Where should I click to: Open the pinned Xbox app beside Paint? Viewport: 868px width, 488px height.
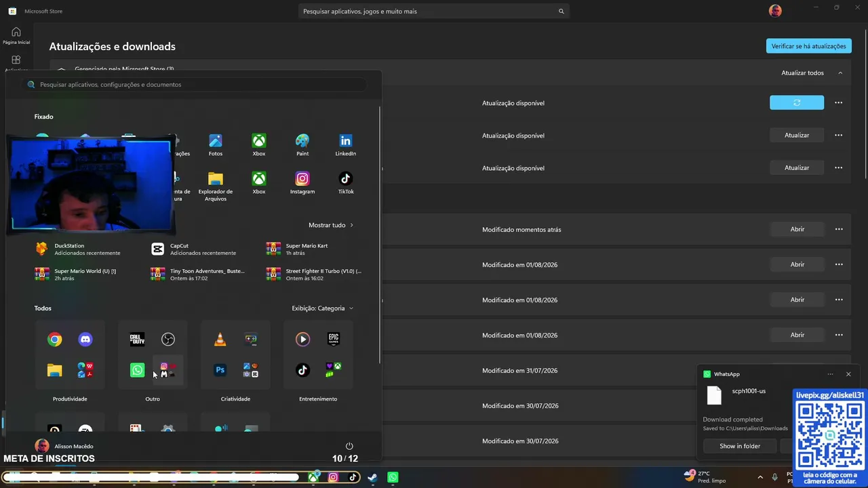click(x=259, y=144)
